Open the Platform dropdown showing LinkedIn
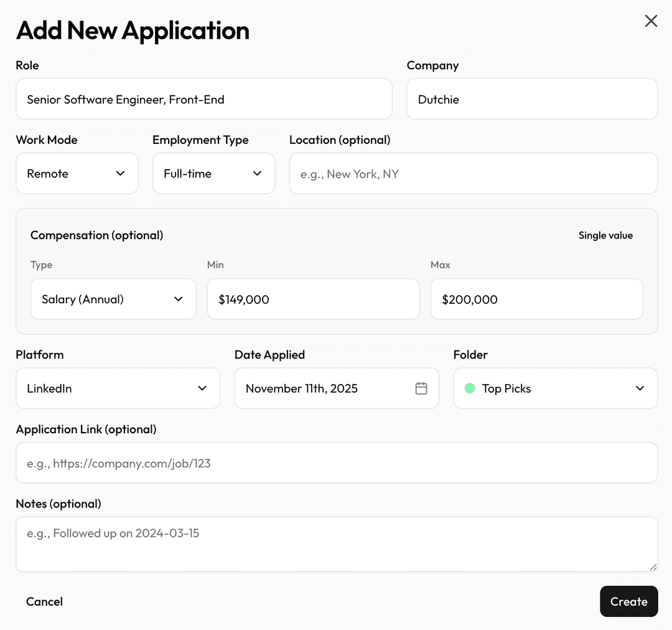 pos(117,388)
